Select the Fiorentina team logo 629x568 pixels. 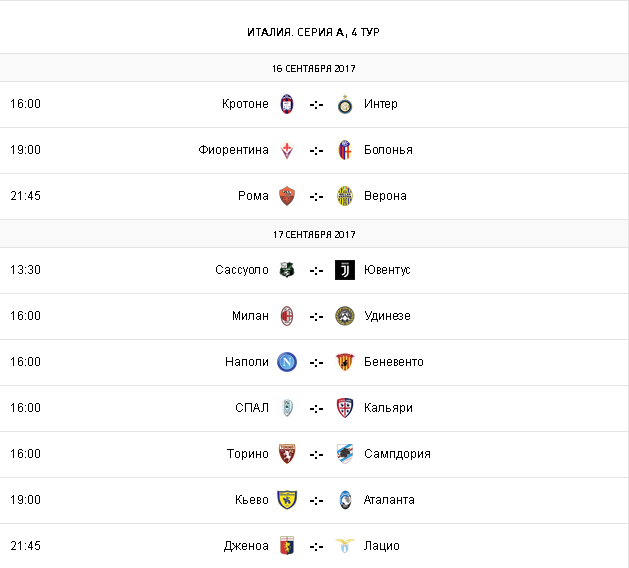pos(287,150)
